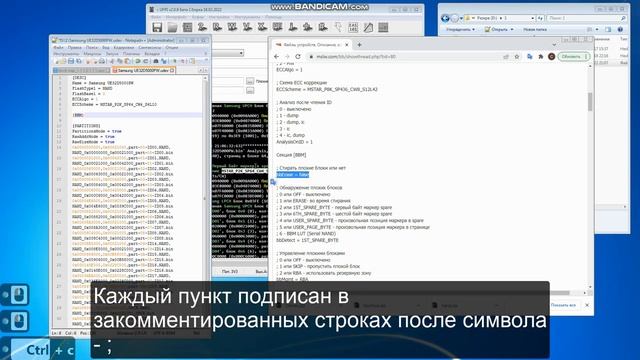This screenshot has width=640, height=360.
Task: Click Redo arrow in Notepad++ toolbar
Action: [145, 61]
